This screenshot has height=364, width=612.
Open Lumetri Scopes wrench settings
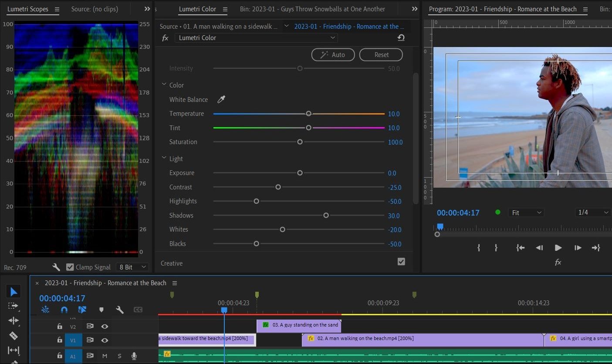click(56, 267)
